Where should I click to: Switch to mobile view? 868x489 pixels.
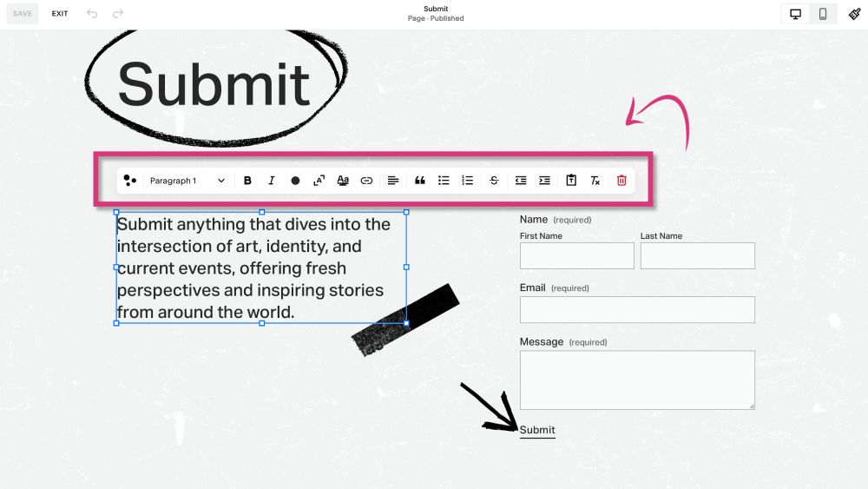[823, 15]
